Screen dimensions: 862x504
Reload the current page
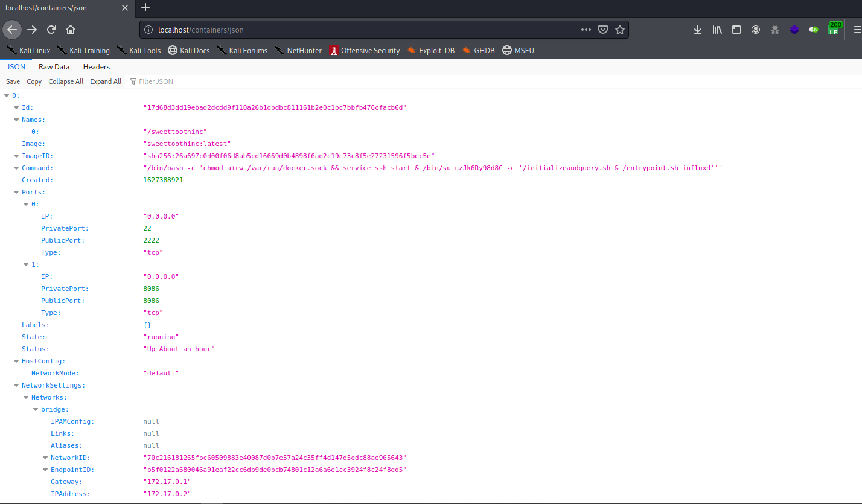click(52, 29)
